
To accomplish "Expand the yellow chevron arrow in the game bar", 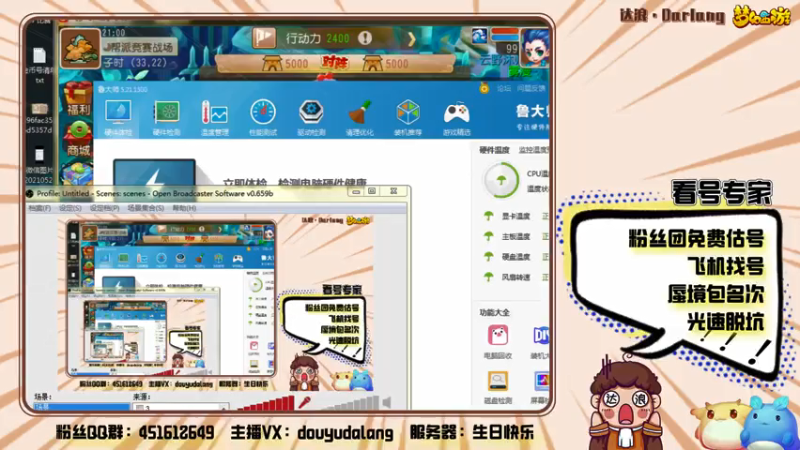I will [411, 39].
